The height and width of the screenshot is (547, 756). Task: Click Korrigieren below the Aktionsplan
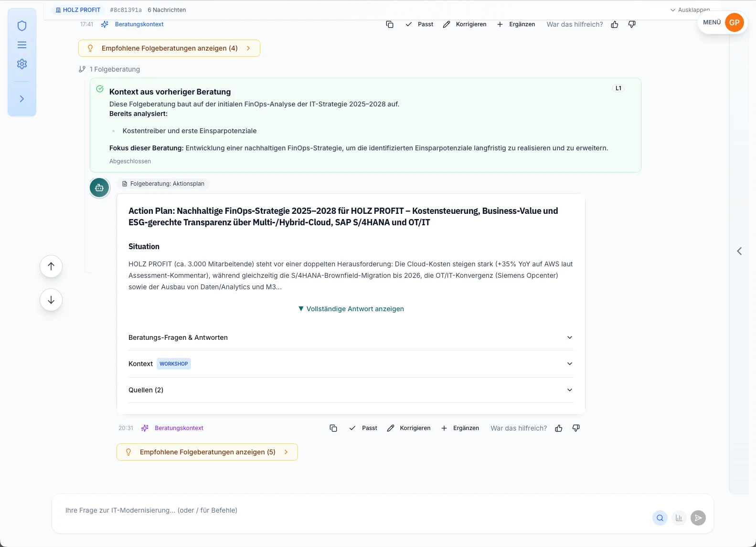point(409,428)
